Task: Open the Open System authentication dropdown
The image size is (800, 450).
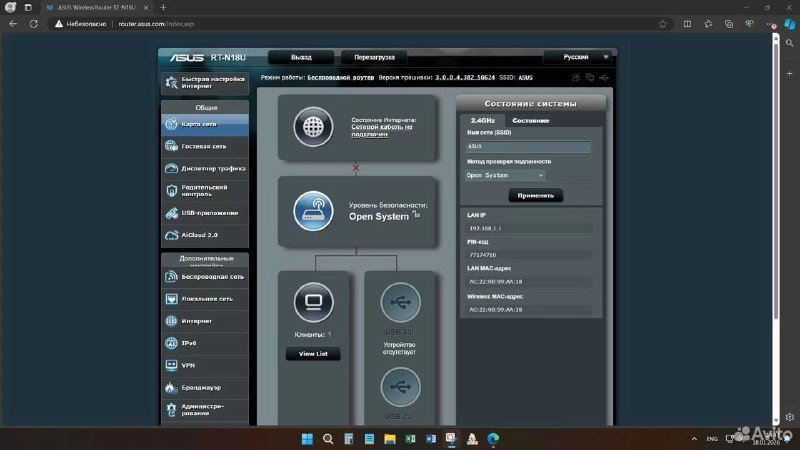Action: [x=505, y=175]
